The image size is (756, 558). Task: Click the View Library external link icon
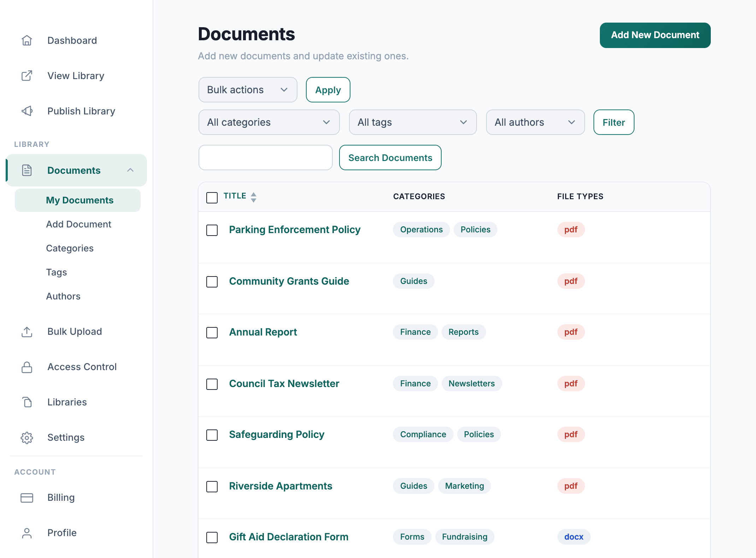(27, 76)
